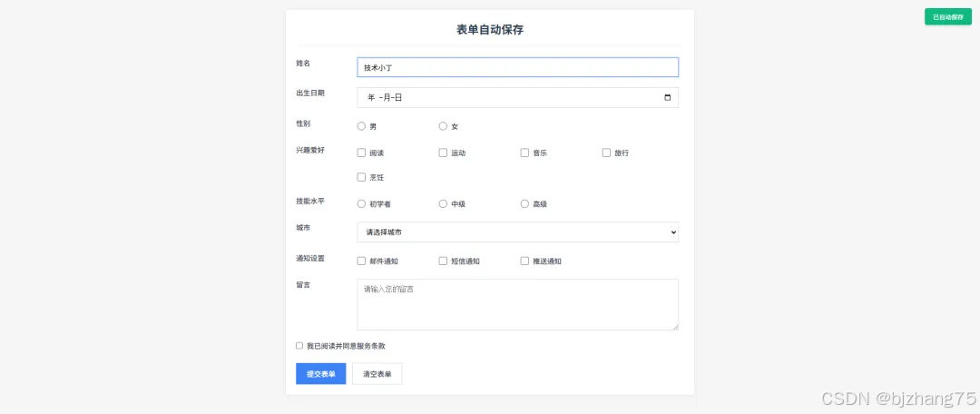Click into the 留言 message textarea

click(517, 304)
